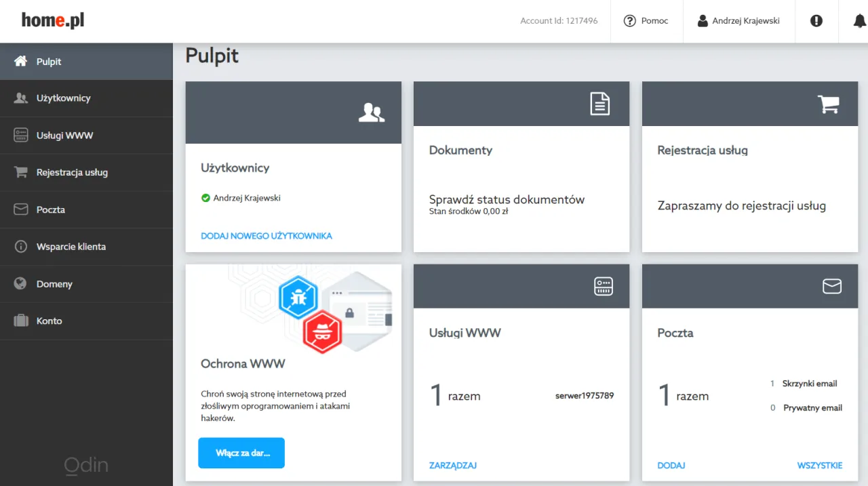The height and width of the screenshot is (486, 868).
Task: Click WSZYSTKIE link on Poczta card
Action: 819,466
